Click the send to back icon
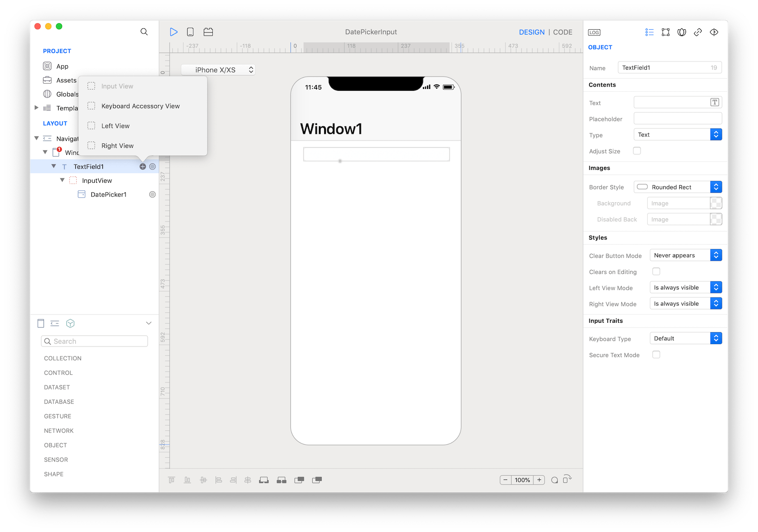Viewport: 758px width, 532px height. 317,480
